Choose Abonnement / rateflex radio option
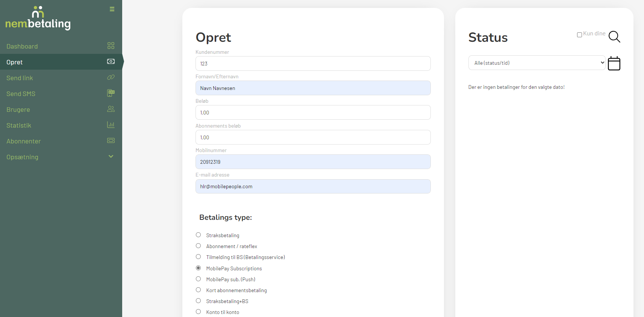The width and height of the screenshot is (644, 317). click(x=199, y=246)
